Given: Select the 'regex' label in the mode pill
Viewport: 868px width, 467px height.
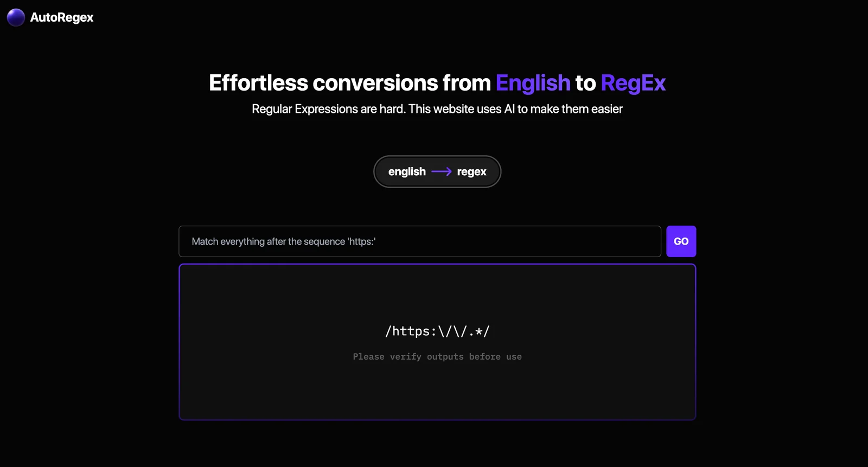Looking at the screenshot, I should point(471,172).
